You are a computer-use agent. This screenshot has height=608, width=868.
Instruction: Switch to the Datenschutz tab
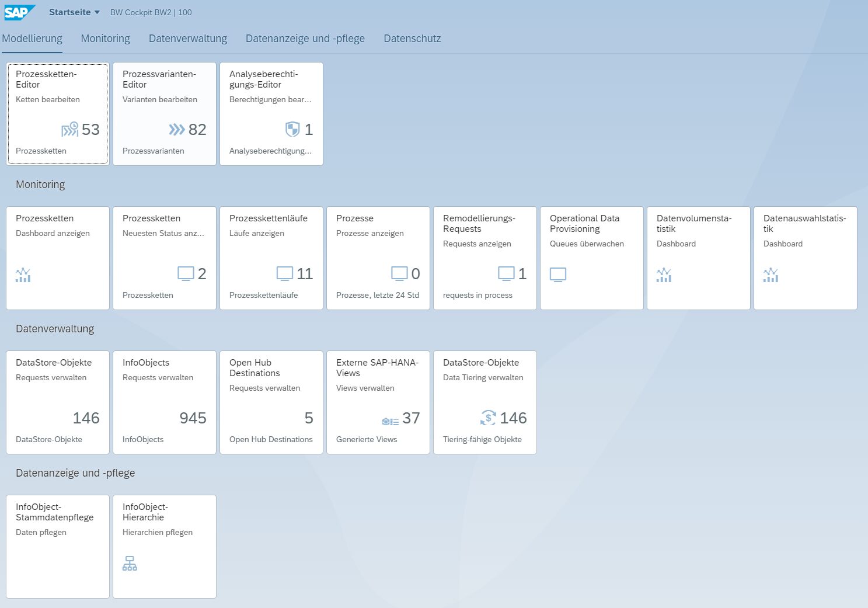coord(412,39)
